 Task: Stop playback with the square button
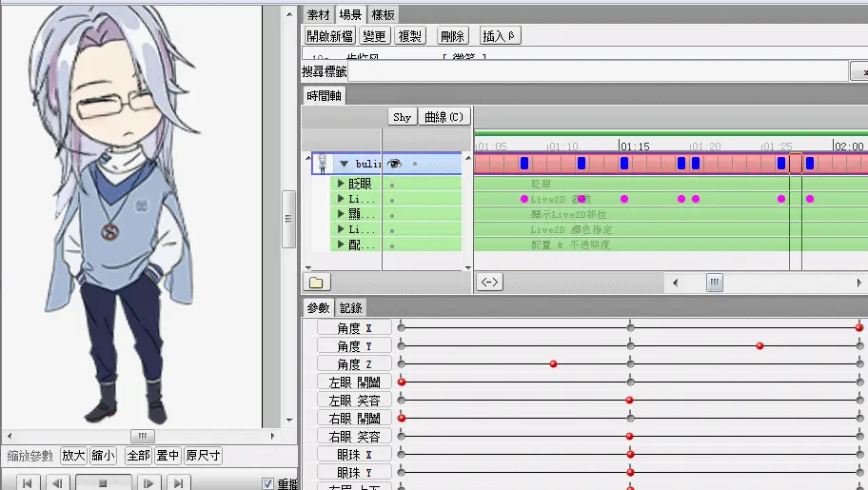[x=103, y=482]
